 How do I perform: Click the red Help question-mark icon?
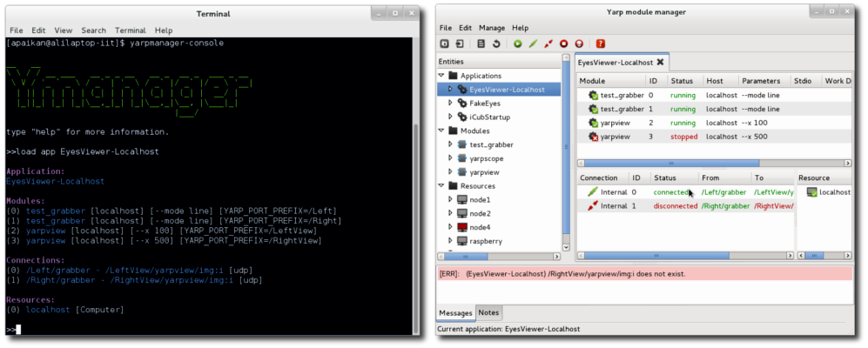pyautogui.click(x=601, y=43)
